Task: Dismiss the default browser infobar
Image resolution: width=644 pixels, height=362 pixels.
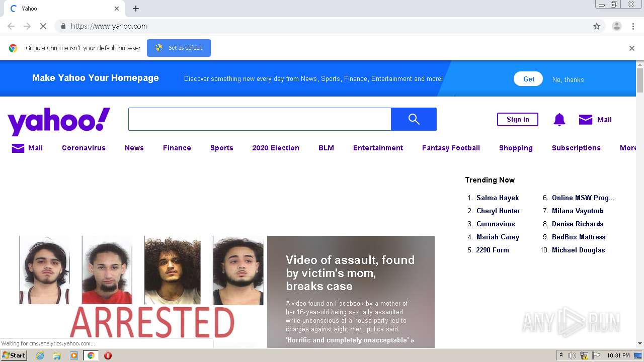Action: [x=632, y=48]
